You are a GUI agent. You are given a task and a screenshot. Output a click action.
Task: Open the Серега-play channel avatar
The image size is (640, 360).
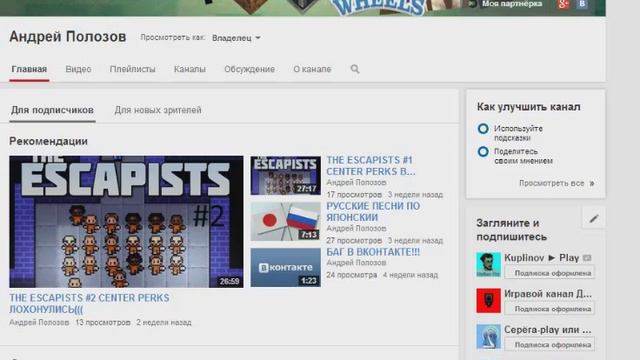click(488, 336)
